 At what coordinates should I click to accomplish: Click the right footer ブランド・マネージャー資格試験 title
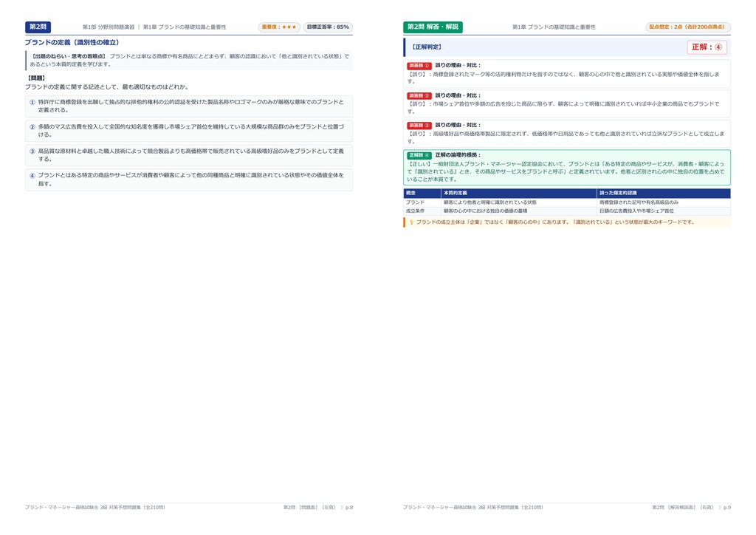tap(473, 508)
